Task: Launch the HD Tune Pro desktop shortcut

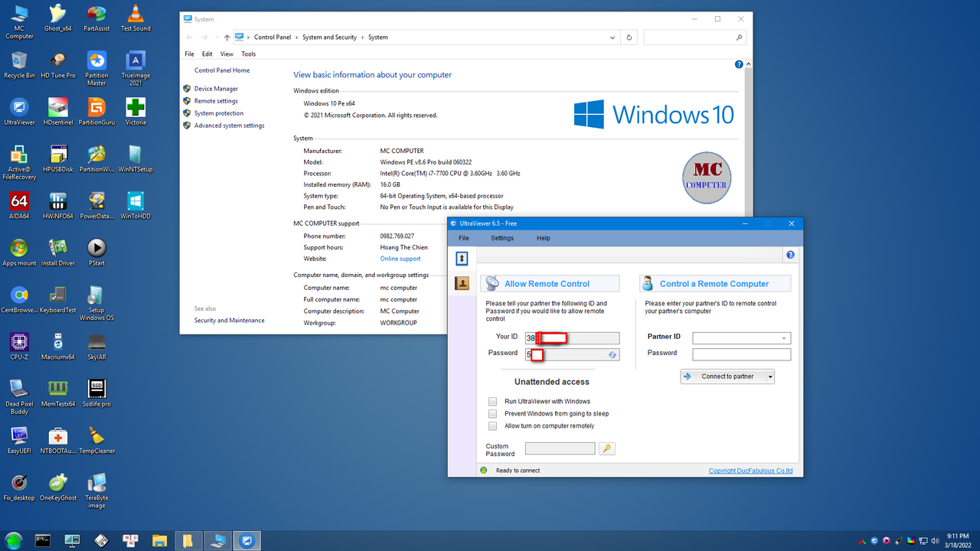Action: coord(58,65)
